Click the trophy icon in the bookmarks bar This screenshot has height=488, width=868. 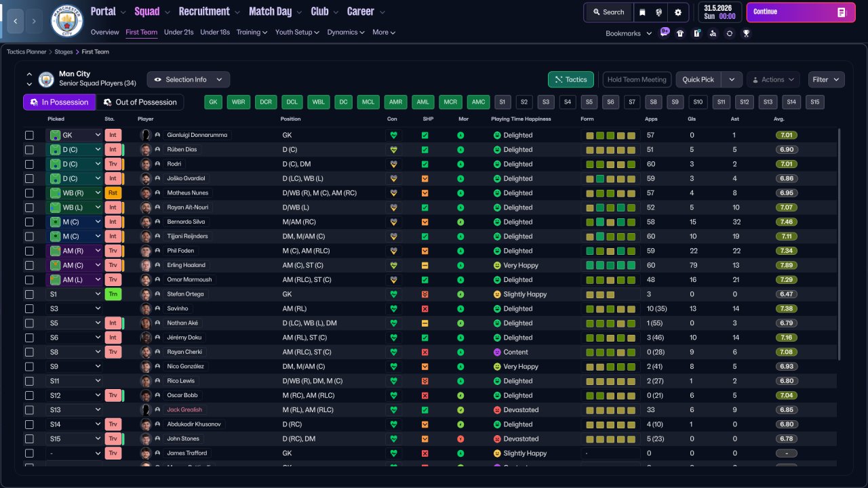tap(746, 33)
